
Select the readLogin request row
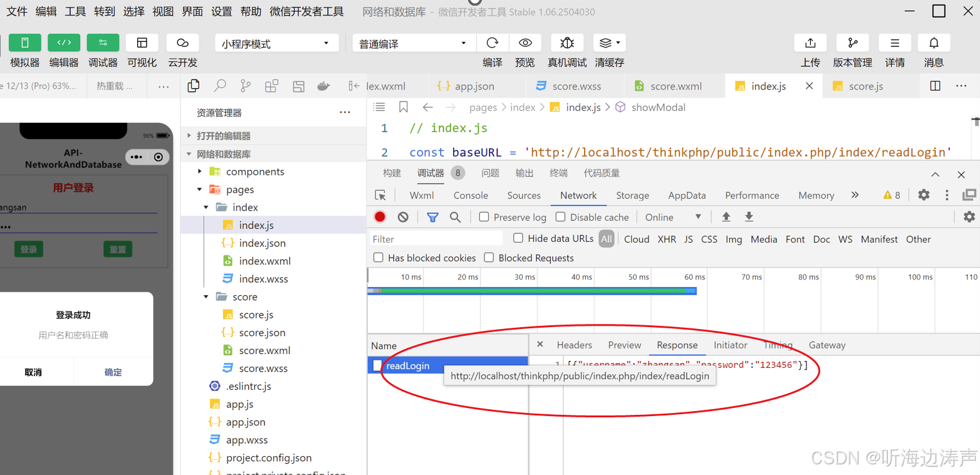[448, 365]
